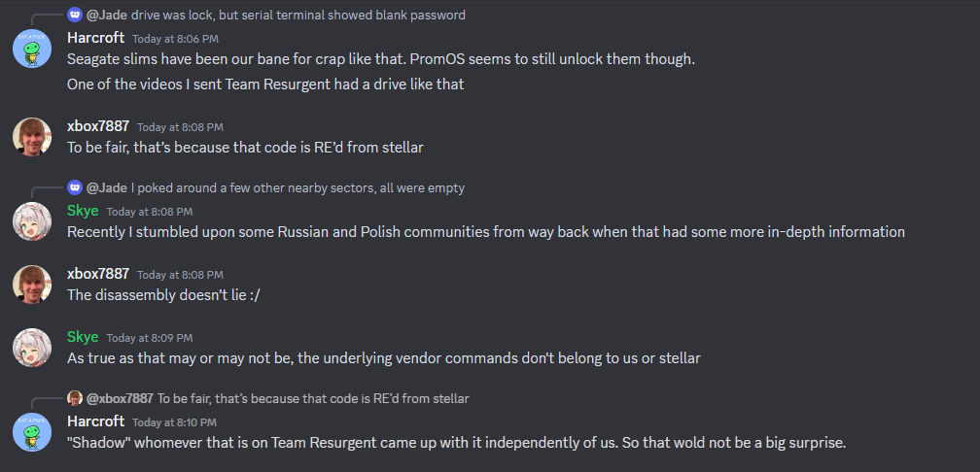Click xbox7887's avatar beside disassembly message
The height and width of the screenshot is (472, 980).
pos(32,284)
